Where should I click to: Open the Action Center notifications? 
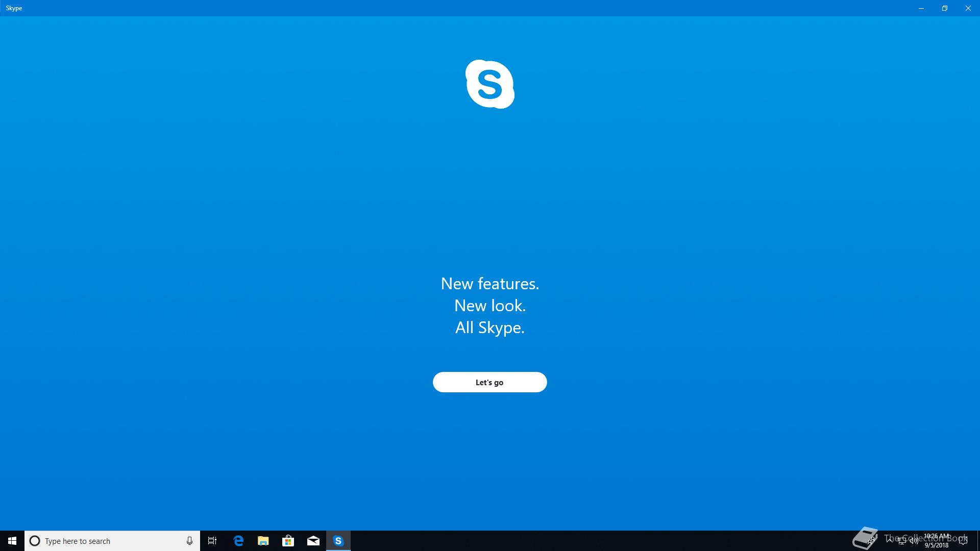click(963, 541)
